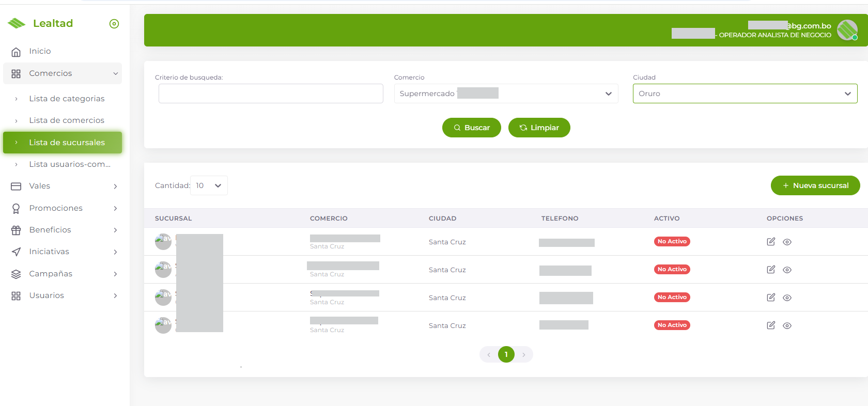Click the Limpiar button
This screenshot has height=406, width=868.
pyautogui.click(x=539, y=128)
